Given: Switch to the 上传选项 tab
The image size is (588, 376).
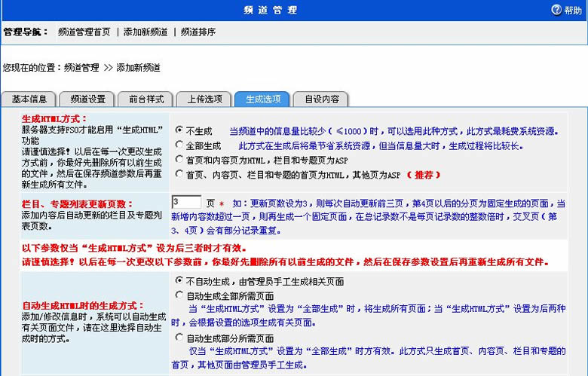Looking at the screenshot, I should [x=205, y=99].
